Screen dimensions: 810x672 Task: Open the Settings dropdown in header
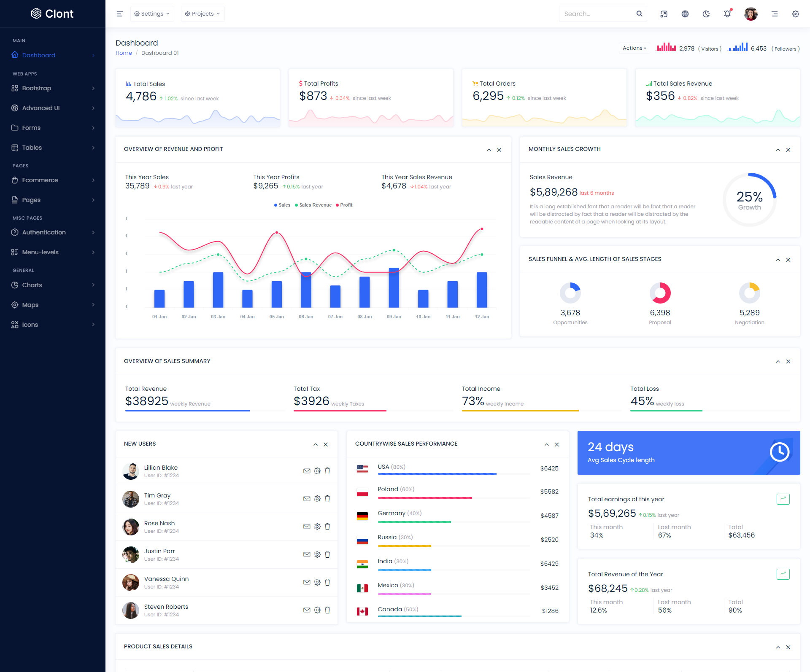(x=152, y=14)
